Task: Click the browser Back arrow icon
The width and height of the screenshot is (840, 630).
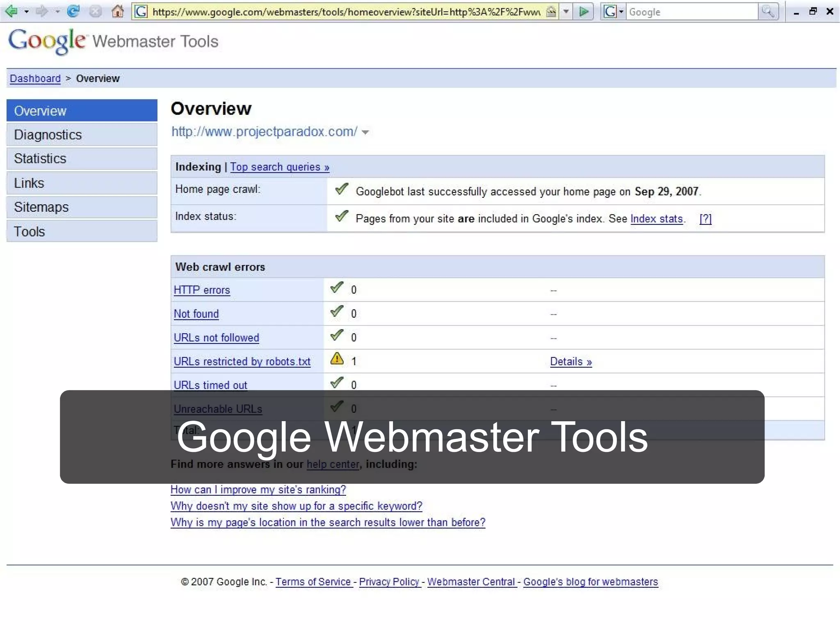Action: [11, 11]
